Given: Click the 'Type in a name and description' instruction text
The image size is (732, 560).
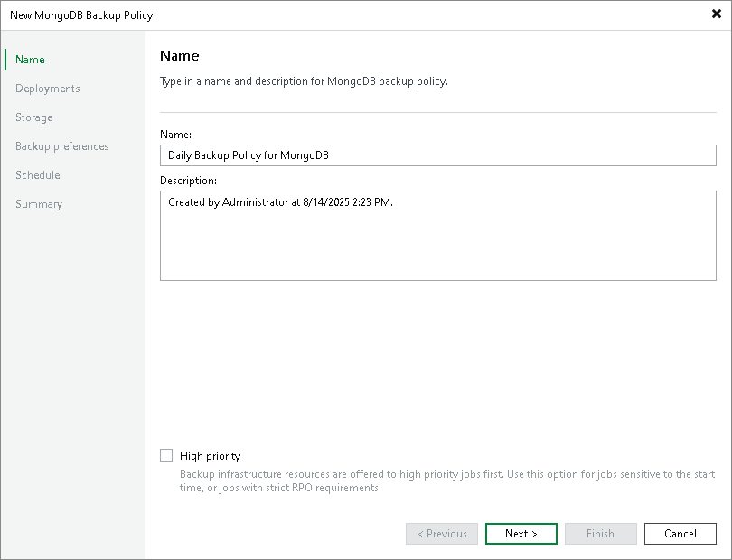Looking at the screenshot, I should coord(304,81).
